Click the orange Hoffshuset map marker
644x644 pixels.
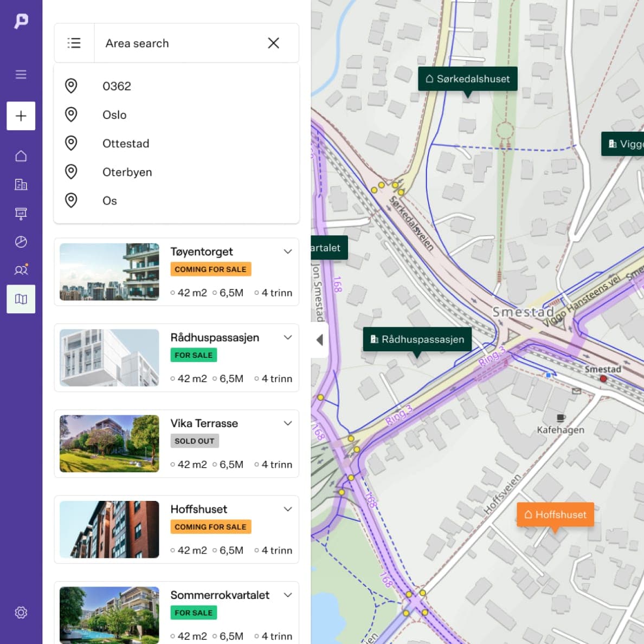pos(555,515)
